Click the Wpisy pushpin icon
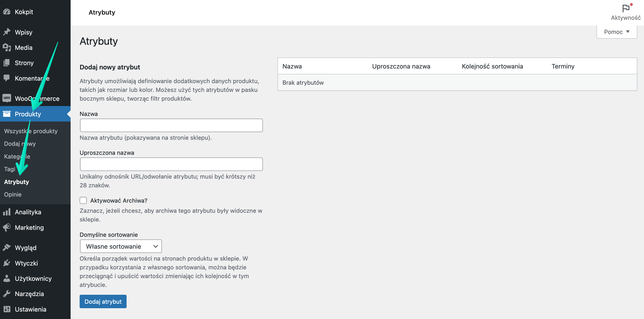This screenshot has width=644, height=319. coord(7,32)
